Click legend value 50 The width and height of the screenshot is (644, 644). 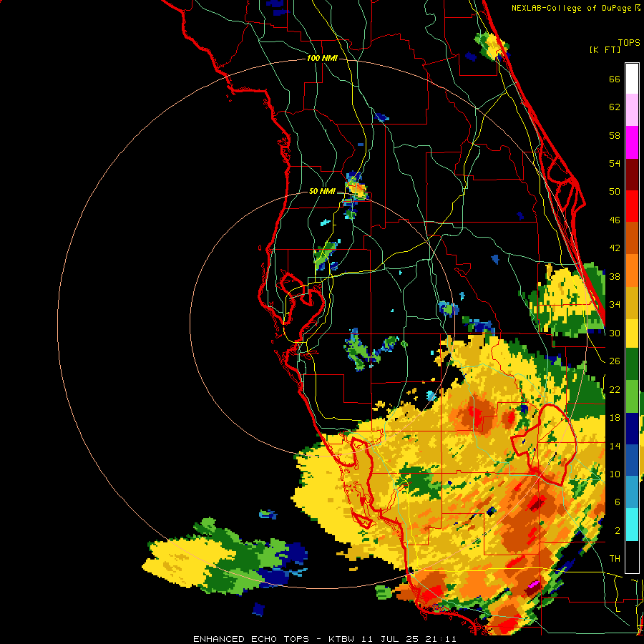(615, 191)
